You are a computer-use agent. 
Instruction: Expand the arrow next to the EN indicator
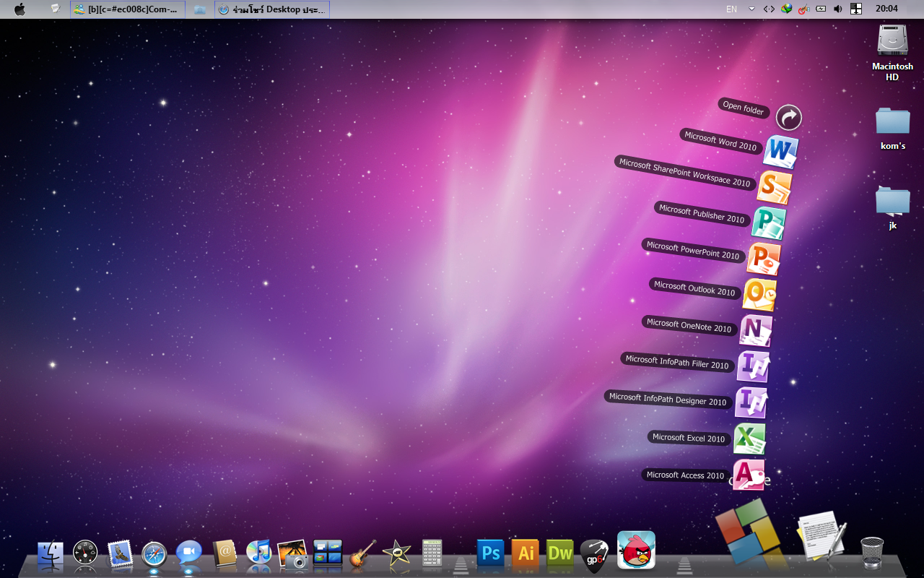pos(751,9)
